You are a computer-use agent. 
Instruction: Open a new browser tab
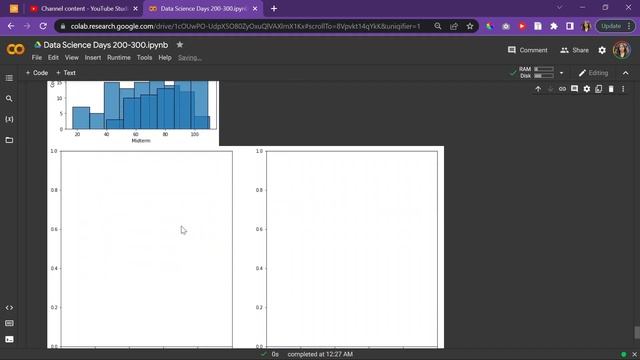pyautogui.click(x=274, y=9)
